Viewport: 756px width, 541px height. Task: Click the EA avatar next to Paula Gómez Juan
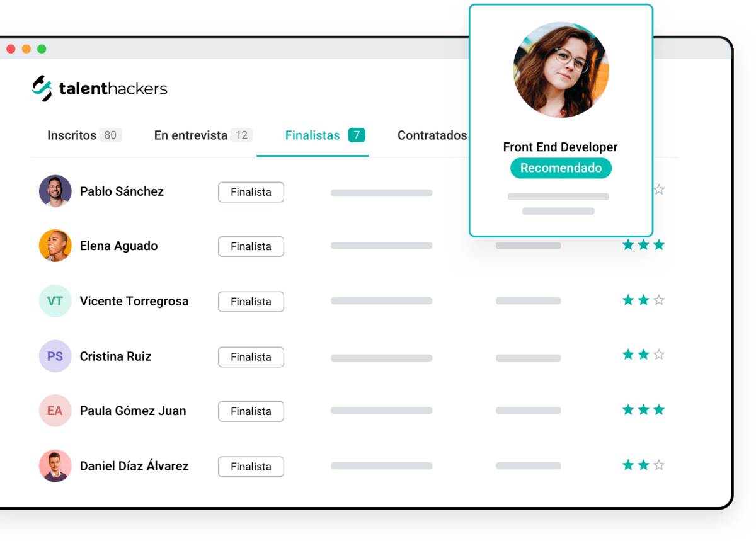[55, 411]
